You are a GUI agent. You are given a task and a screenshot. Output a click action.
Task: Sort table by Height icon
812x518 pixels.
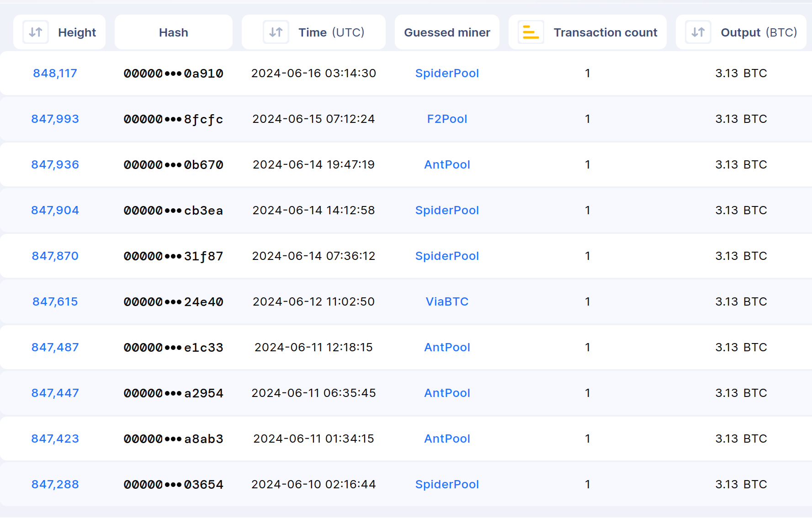[x=36, y=32]
